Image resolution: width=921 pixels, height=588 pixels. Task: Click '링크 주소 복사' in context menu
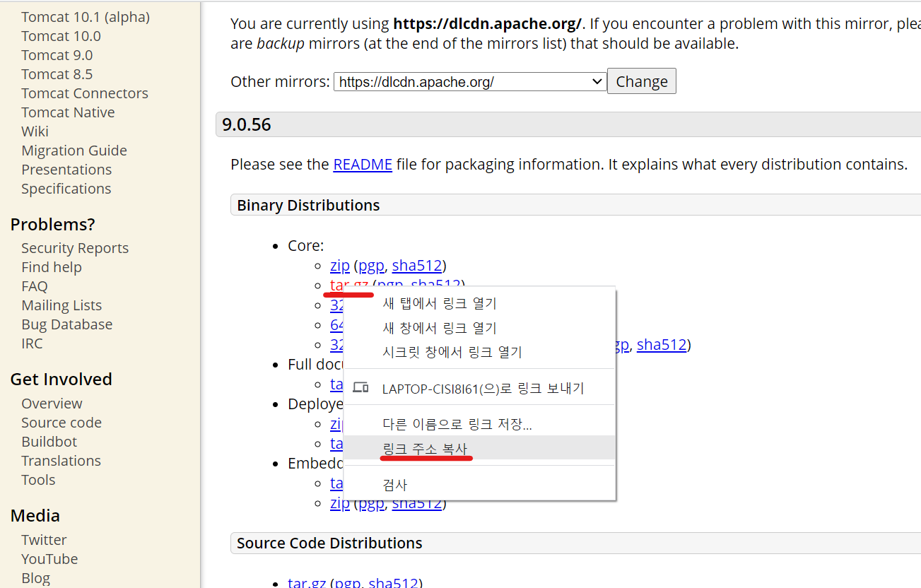(x=479, y=448)
